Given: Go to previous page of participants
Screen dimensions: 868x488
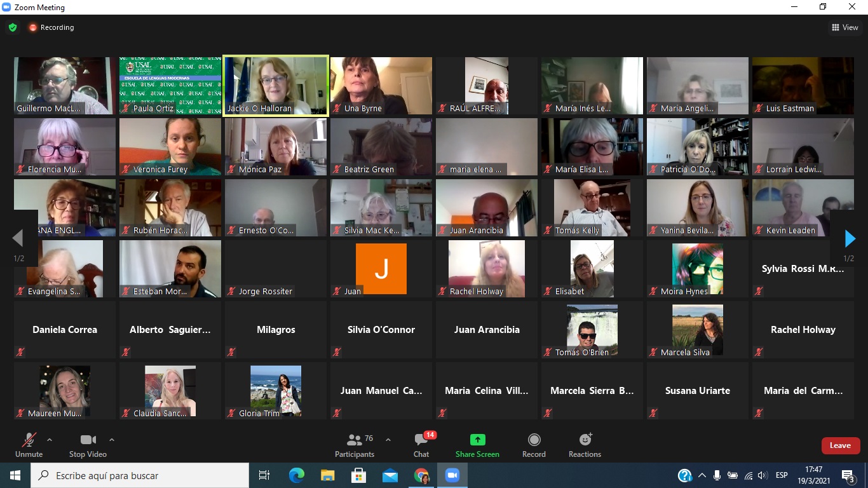Looking at the screenshot, I should 18,238.
